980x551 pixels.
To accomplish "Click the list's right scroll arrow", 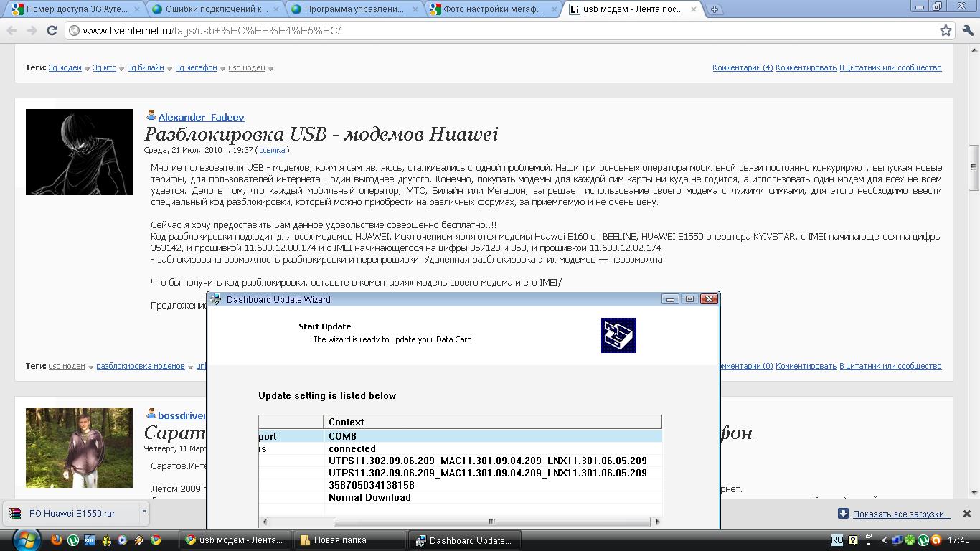I will 656,522.
